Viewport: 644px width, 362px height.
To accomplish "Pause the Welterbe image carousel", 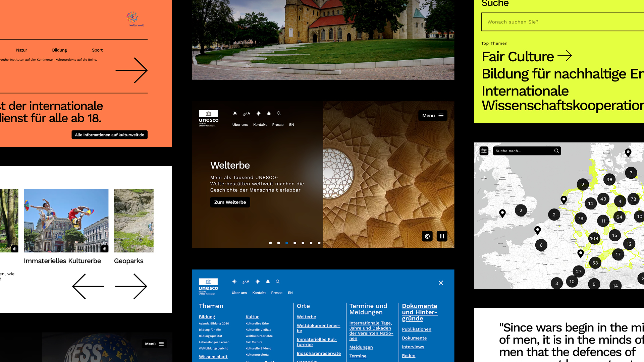I will coord(442,236).
